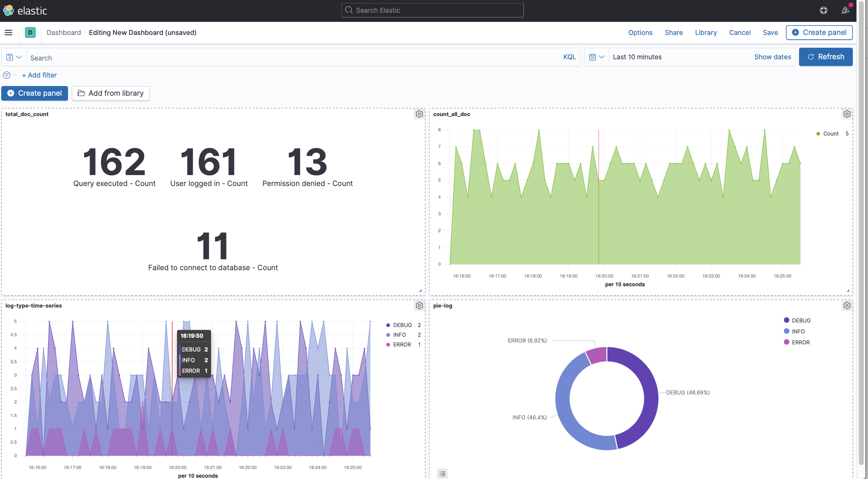This screenshot has width=868, height=479.
Task: Click Cancel editing
Action: (739, 33)
